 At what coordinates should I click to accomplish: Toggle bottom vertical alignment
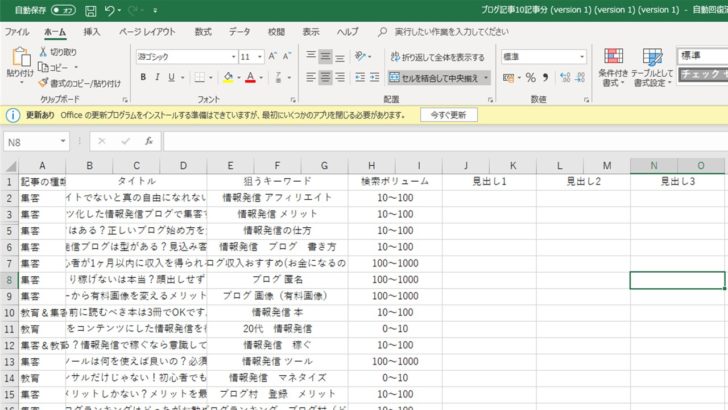point(340,56)
